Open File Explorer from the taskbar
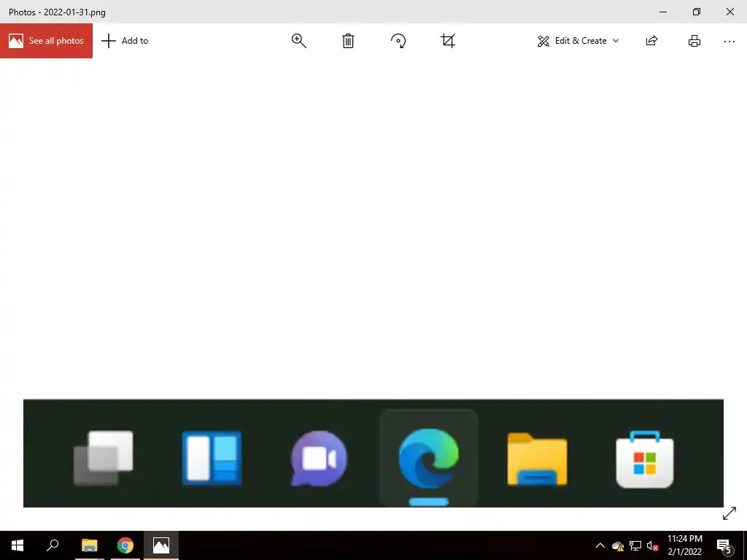 [89, 545]
